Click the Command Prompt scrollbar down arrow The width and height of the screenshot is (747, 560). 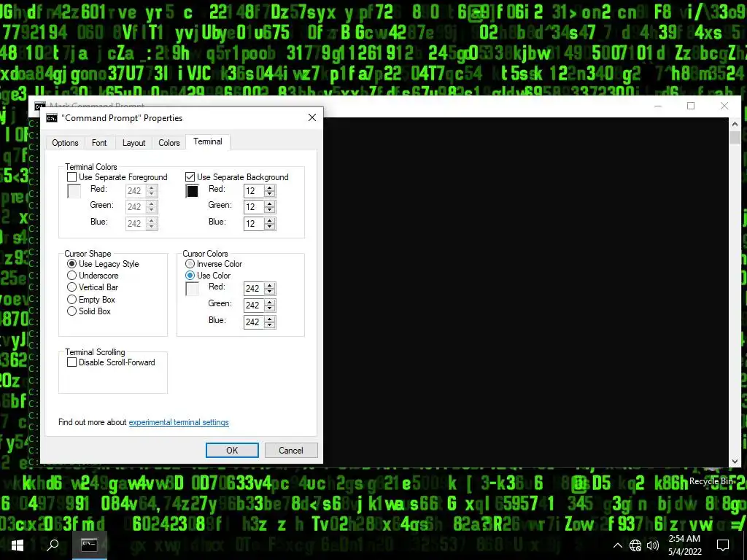pos(735,462)
